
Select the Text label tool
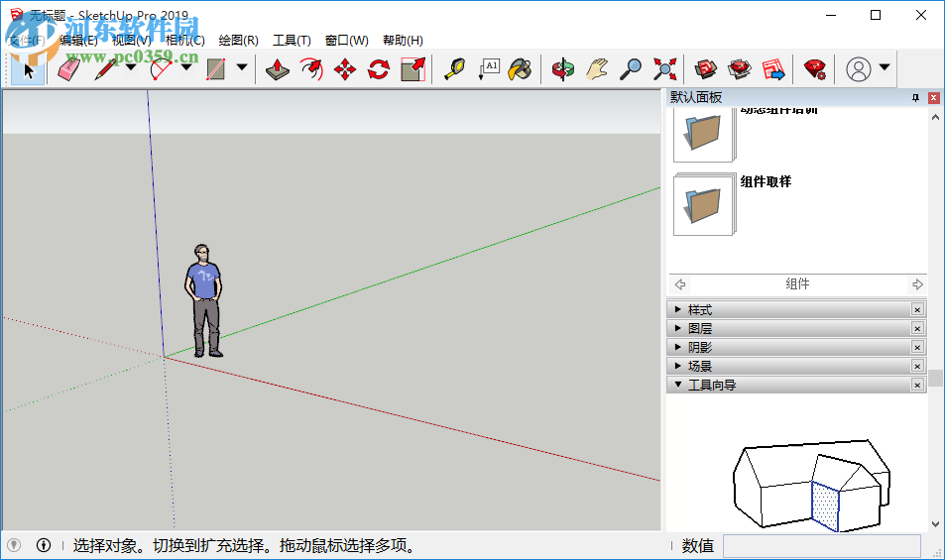pos(488,69)
